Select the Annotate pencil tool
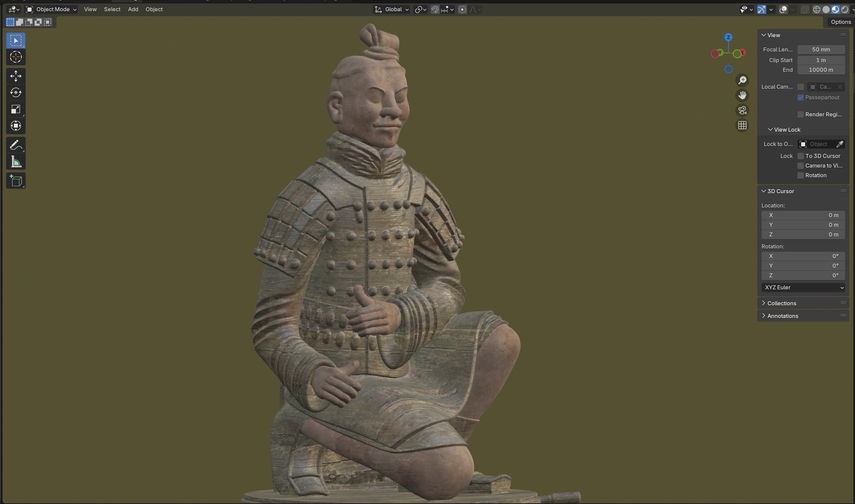 click(16, 145)
